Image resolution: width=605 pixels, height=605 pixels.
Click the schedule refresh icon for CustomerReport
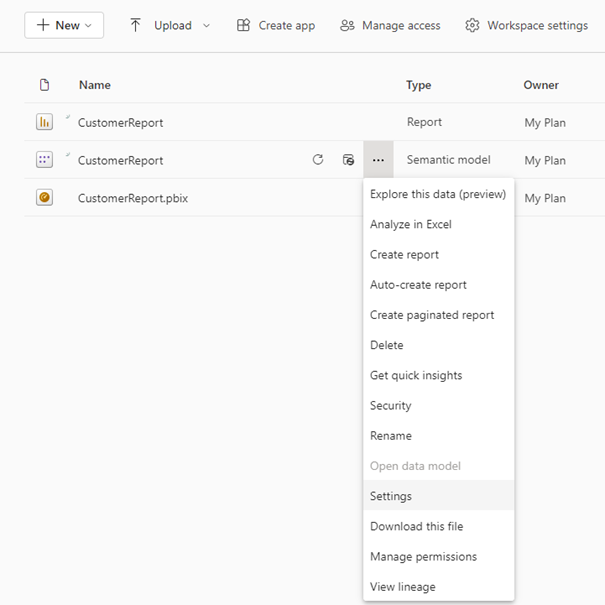(x=348, y=160)
